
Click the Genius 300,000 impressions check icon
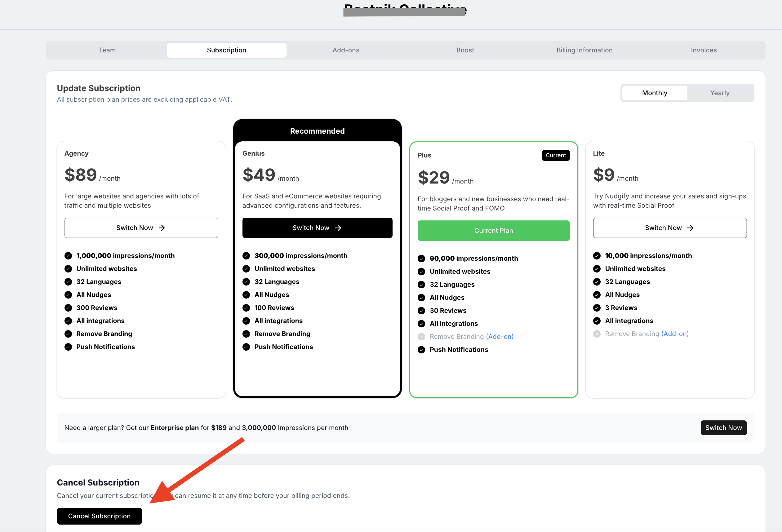[x=246, y=256]
